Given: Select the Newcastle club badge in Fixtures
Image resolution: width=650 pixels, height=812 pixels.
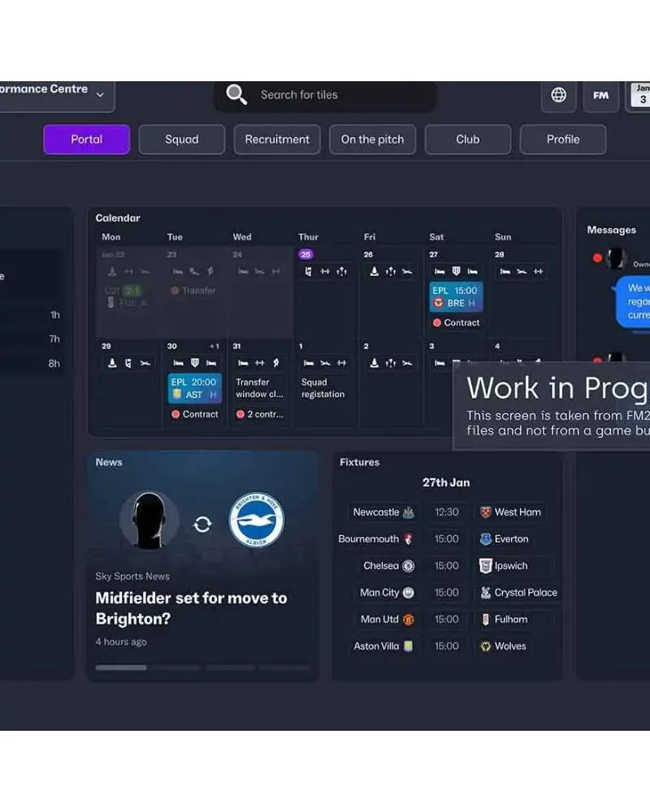Looking at the screenshot, I should (x=409, y=512).
